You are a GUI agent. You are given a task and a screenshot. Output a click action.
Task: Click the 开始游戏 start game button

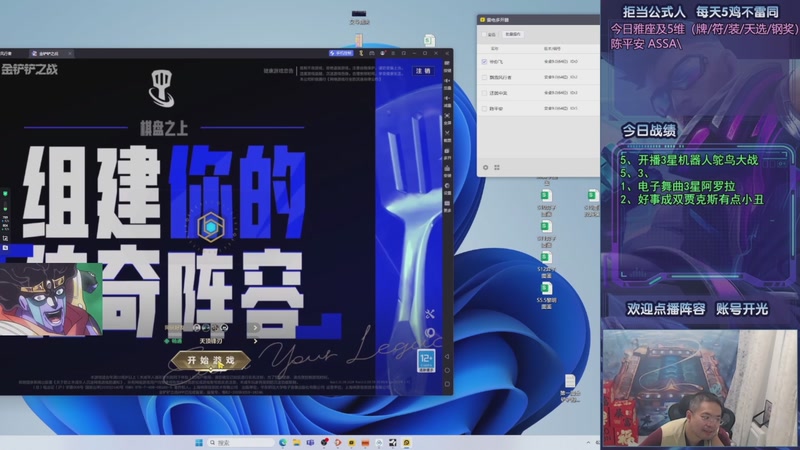pos(211,360)
